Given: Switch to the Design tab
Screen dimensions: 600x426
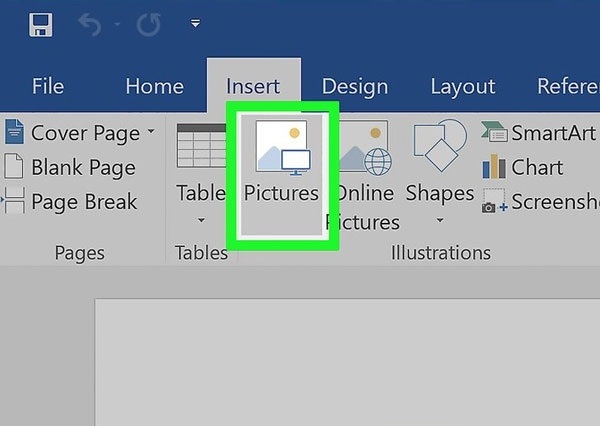Looking at the screenshot, I should pos(354,86).
